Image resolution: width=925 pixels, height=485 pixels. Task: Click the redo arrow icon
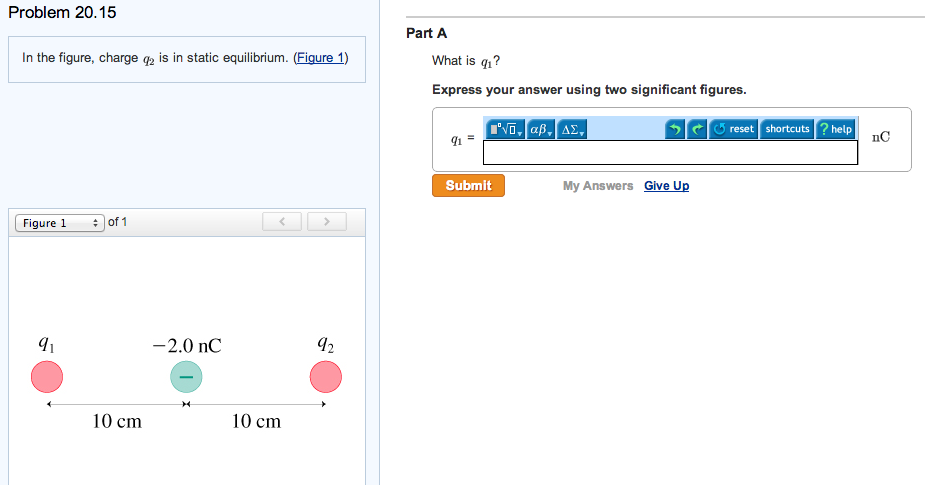(x=697, y=129)
